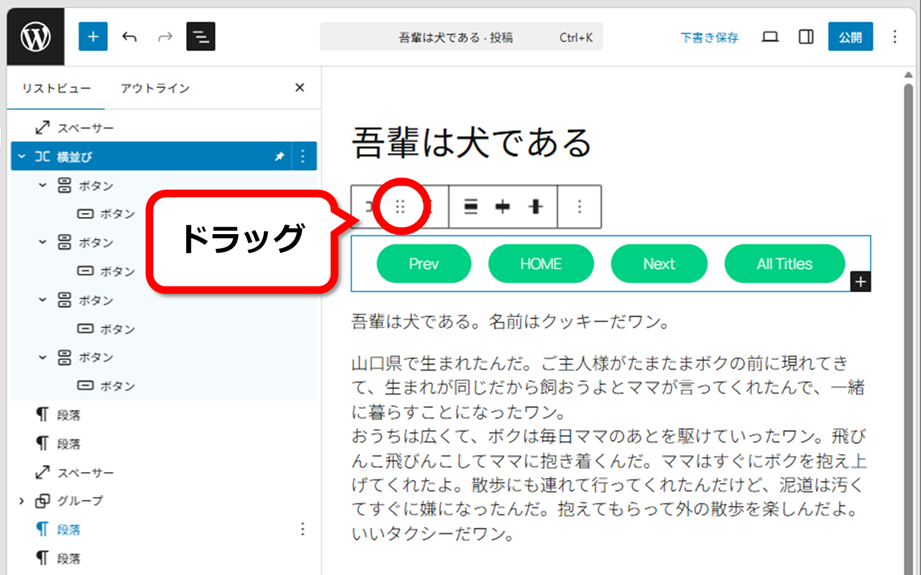Click the 公開 publish button

point(850,37)
